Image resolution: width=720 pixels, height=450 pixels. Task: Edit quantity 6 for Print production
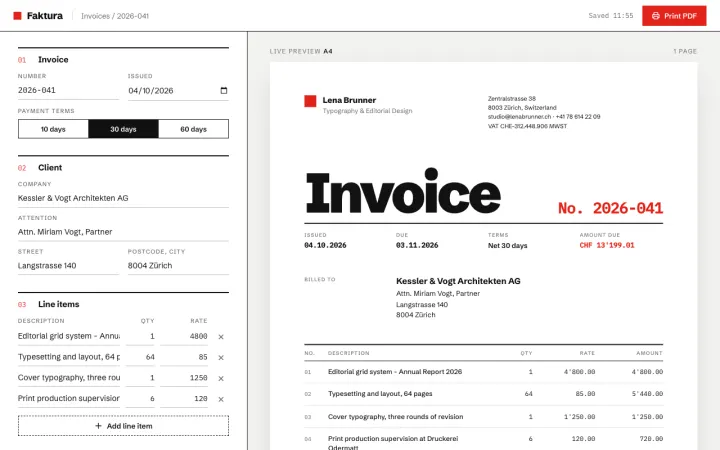(141, 399)
